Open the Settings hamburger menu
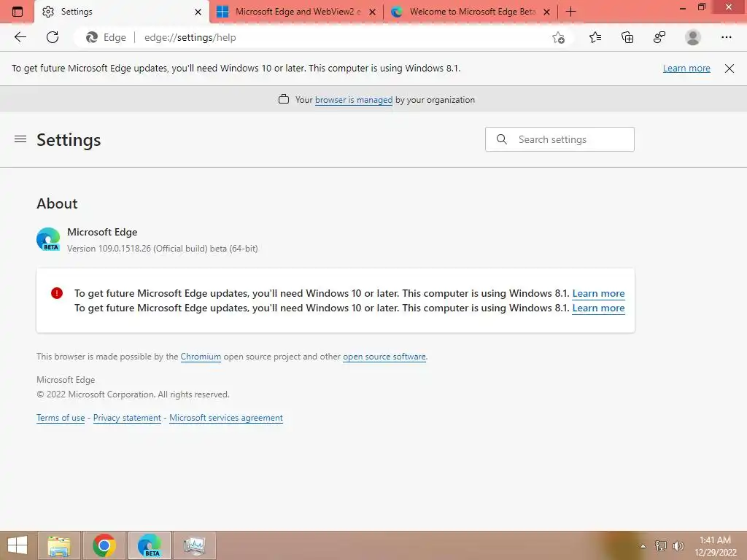Screen dimensions: 747x560 pos(20,139)
